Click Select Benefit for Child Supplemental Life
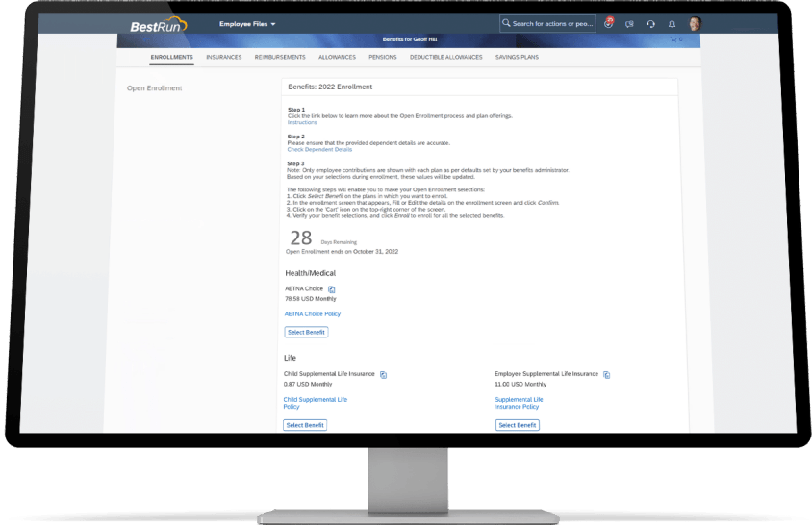 305,425
